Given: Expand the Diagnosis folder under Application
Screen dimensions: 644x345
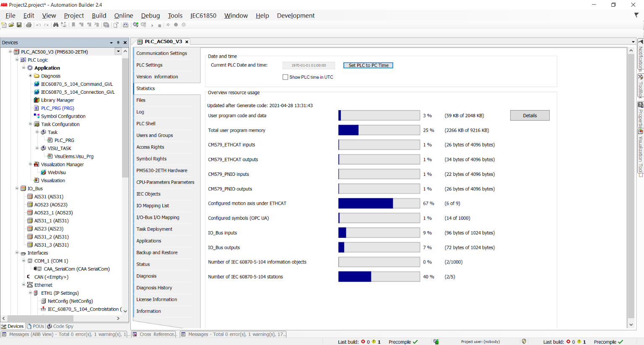Looking at the screenshot, I should tap(29, 76).
